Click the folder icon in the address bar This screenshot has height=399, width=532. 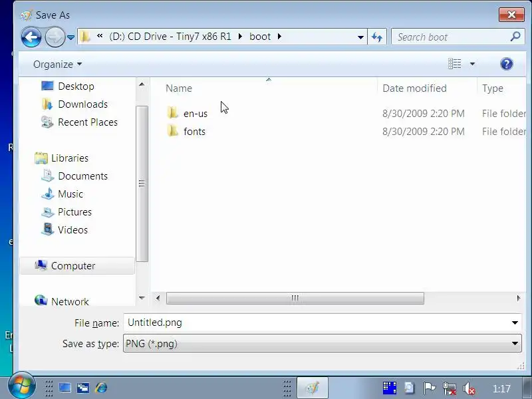point(85,37)
